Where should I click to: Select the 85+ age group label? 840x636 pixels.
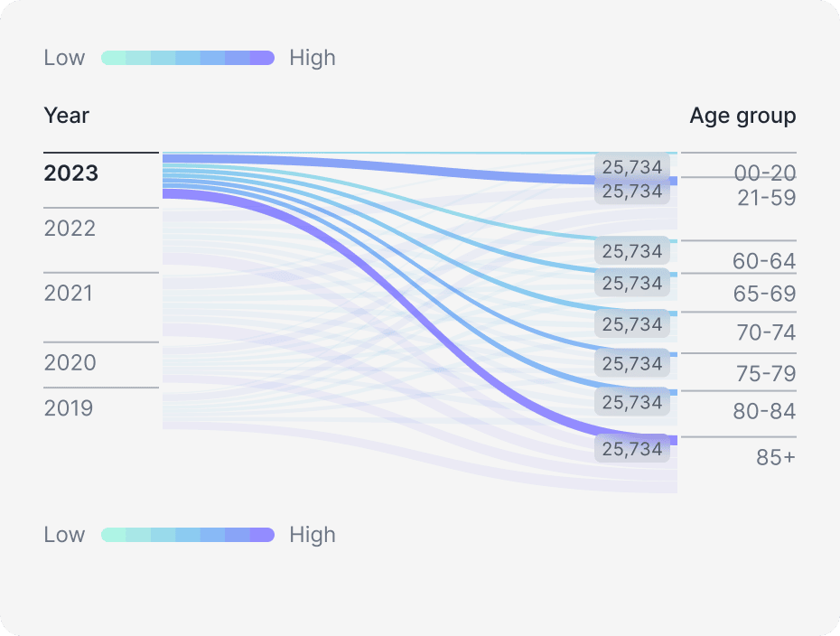pos(776,458)
